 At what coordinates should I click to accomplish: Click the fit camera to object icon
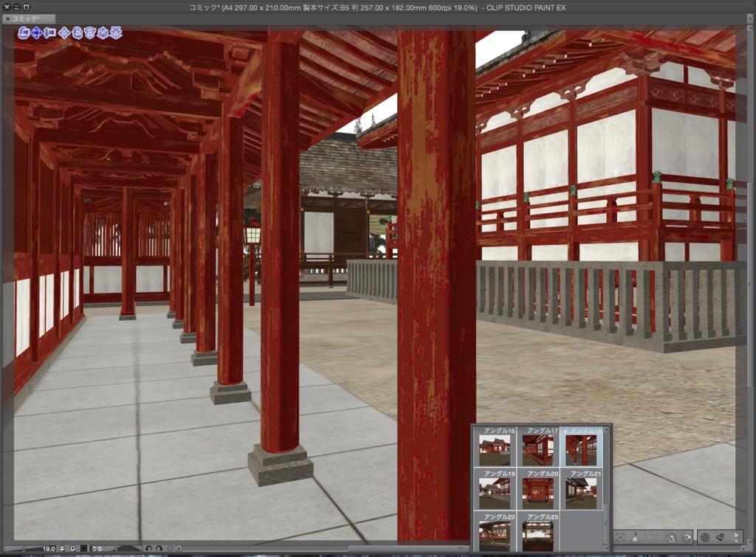tap(620, 537)
